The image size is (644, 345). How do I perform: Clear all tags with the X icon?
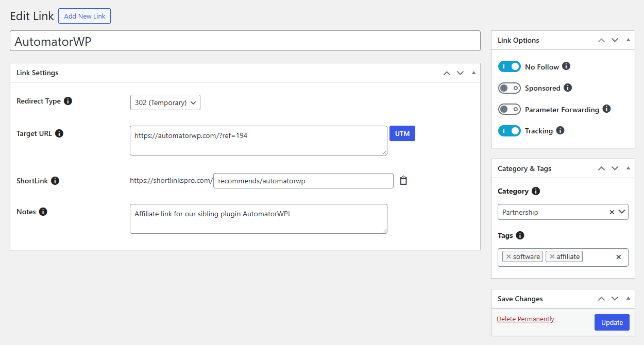pyautogui.click(x=618, y=256)
